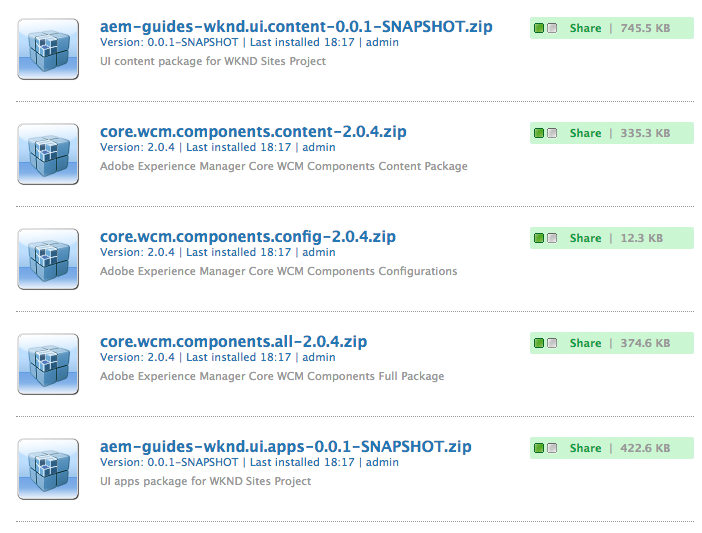Open aem-guides-wknd.ui.content-0.0.1-SNAPSHOT.zip package
The width and height of the screenshot is (702, 533).
point(296,26)
